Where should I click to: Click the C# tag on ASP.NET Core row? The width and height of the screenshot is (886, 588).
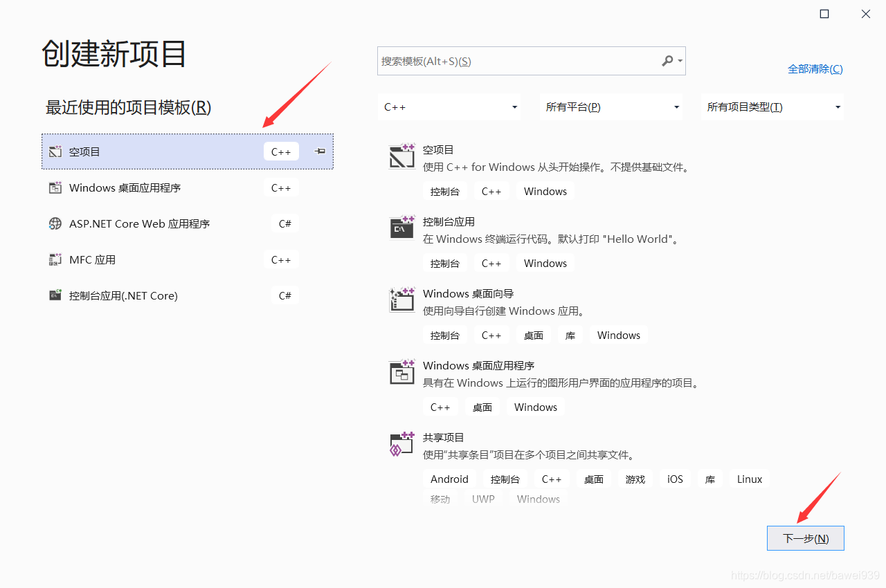click(x=285, y=223)
